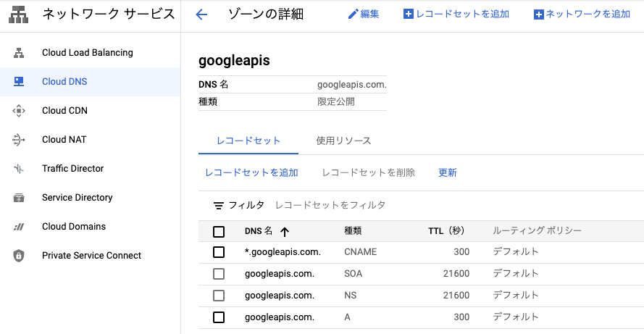Check the *.googleapis.com. CNAME row checkbox
The image size is (644, 334).
[219, 252]
